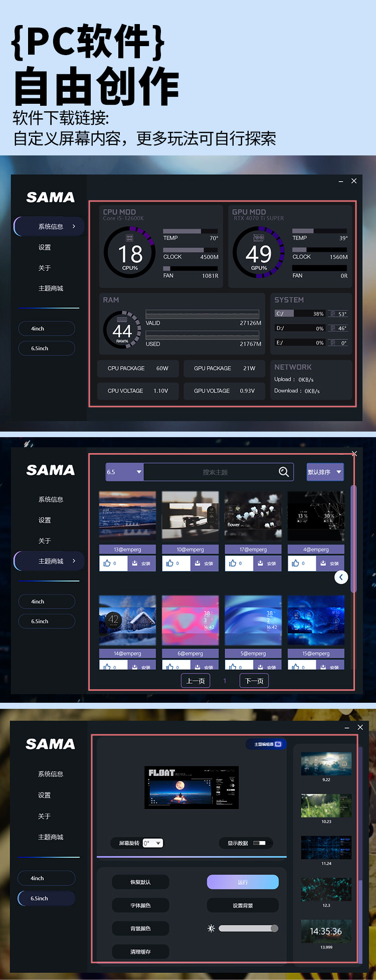Click the 设置背景 button
This screenshot has height=980, width=376.
243,905
